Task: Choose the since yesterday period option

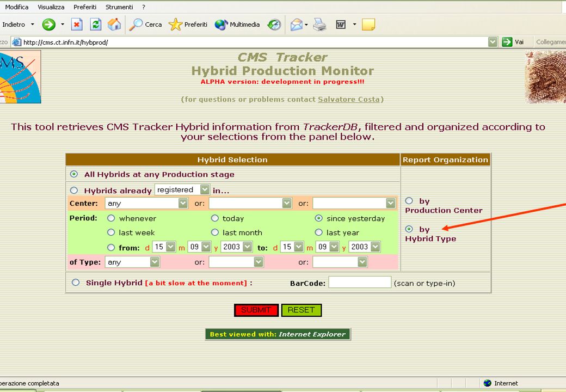Action: click(319, 218)
